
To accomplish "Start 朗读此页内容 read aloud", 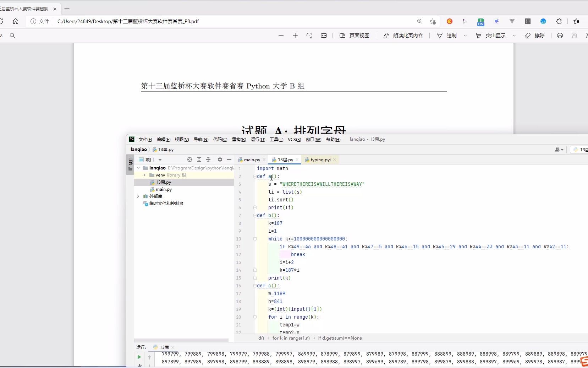I will click(403, 36).
